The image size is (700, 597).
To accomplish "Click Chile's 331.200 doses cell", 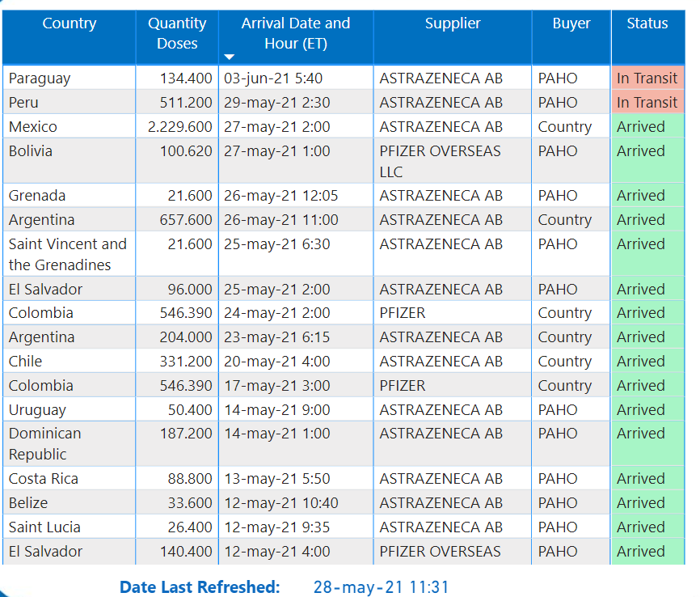I will [x=186, y=362].
